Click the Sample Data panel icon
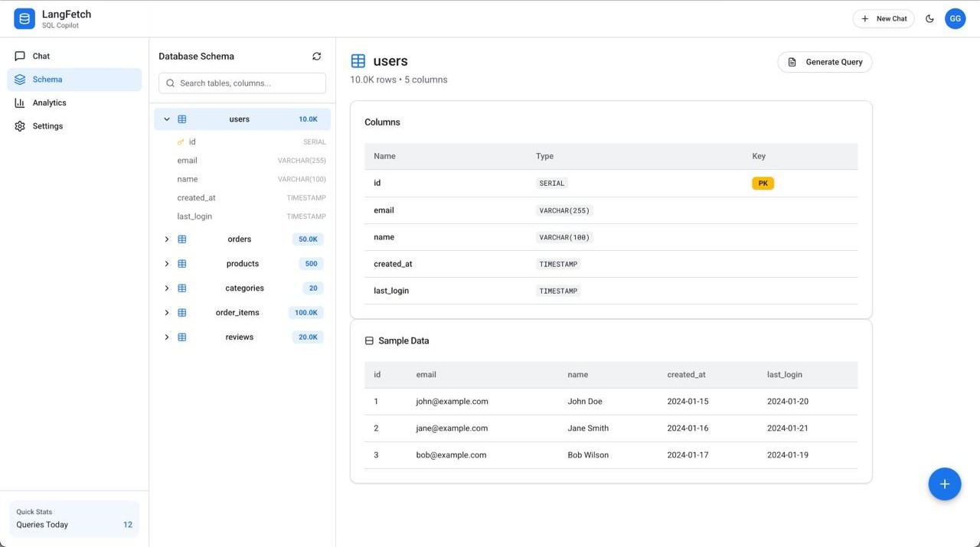Screen dimensions: 980x547 [x=369, y=340]
